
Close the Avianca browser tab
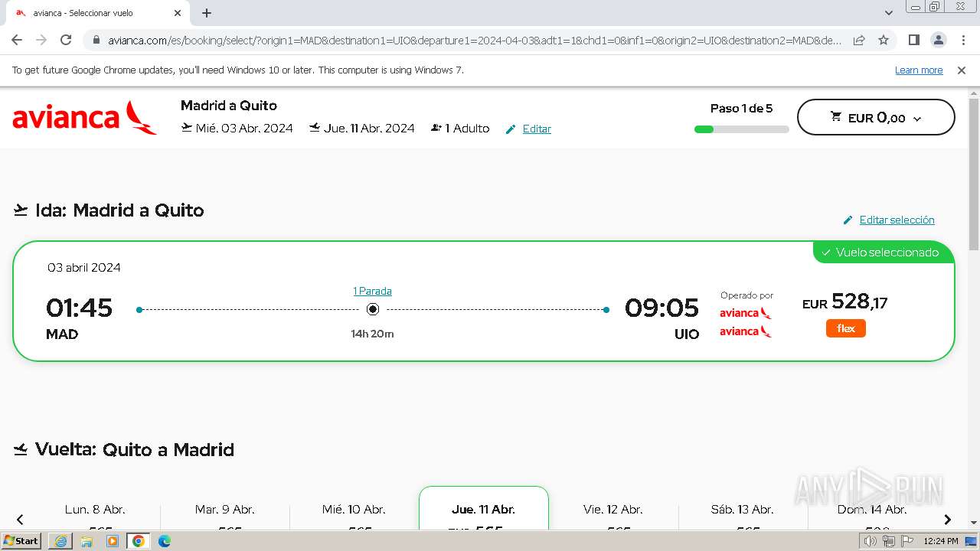[177, 13]
